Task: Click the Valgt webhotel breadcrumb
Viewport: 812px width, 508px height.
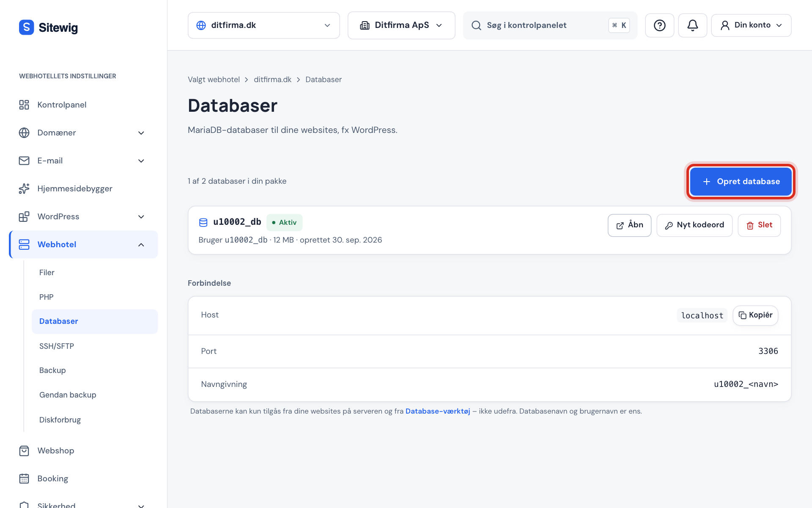Action: pyautogui.click(x=214, y=80)
